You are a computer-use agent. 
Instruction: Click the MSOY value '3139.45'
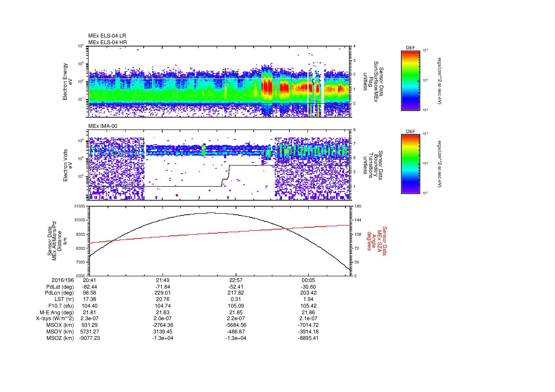(x=163, y=332)
